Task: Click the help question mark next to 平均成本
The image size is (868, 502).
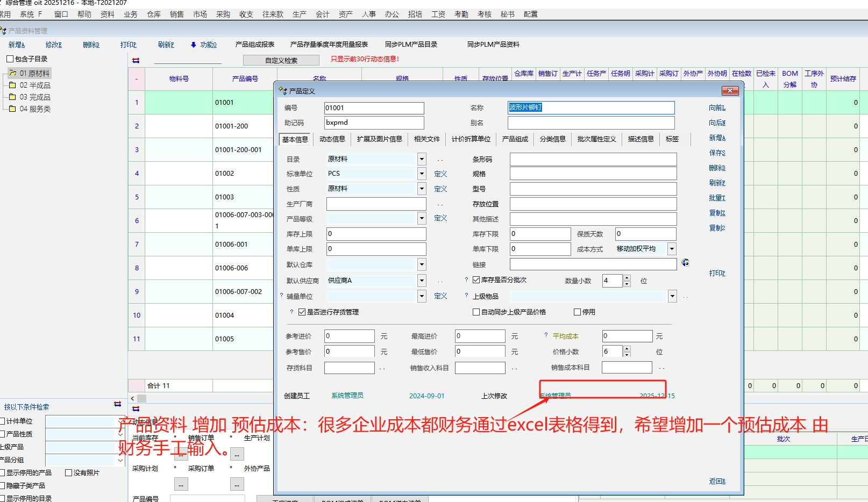Action: pos(545,335)
